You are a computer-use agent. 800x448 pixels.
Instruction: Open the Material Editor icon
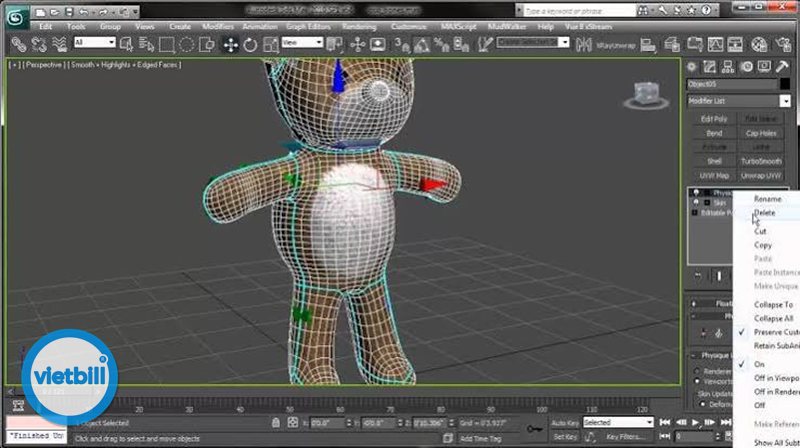tap(759, 44)
